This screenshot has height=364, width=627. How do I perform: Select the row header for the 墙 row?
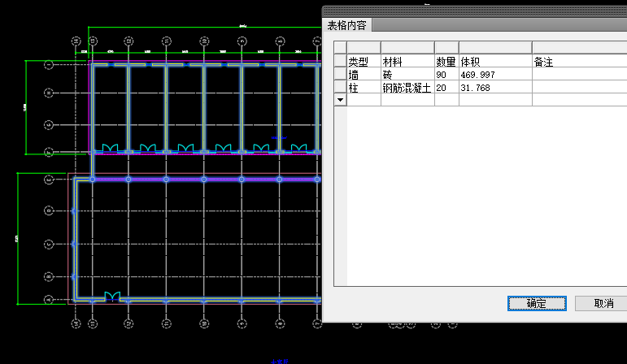point(340,75)
